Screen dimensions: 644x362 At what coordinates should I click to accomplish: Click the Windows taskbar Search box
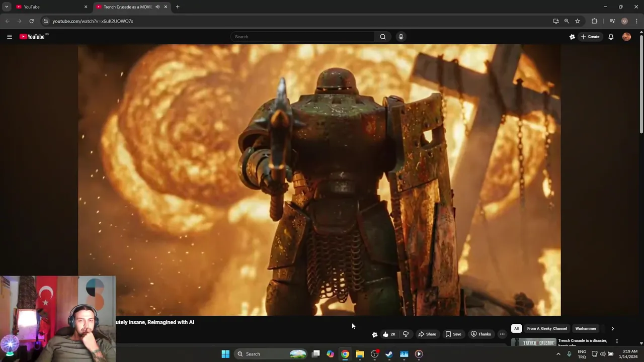271,354
